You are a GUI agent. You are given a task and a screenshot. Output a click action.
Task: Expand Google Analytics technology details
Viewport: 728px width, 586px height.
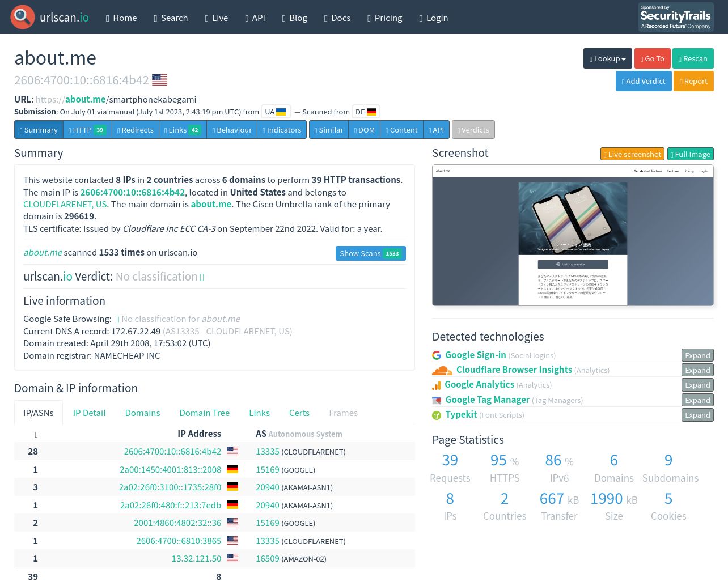click(697, 385)
